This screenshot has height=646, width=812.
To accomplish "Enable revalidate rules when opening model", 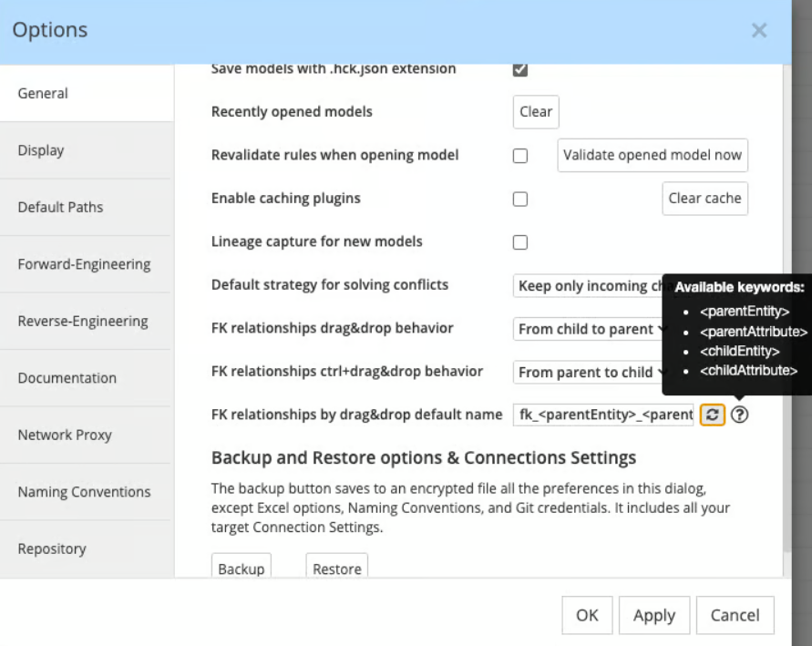I will pyautogui.click(x=520, y=155).
